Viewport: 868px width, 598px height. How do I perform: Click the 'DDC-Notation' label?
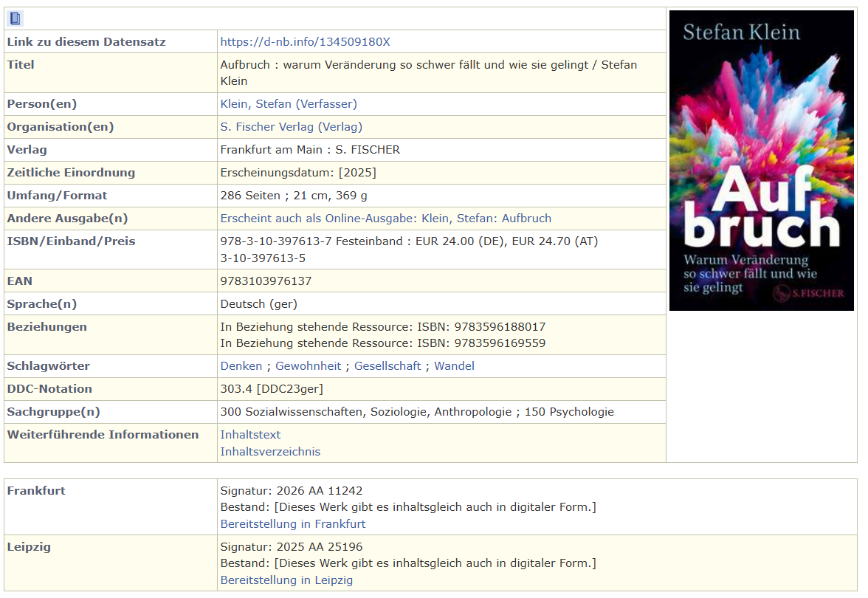tap(50, 389)
